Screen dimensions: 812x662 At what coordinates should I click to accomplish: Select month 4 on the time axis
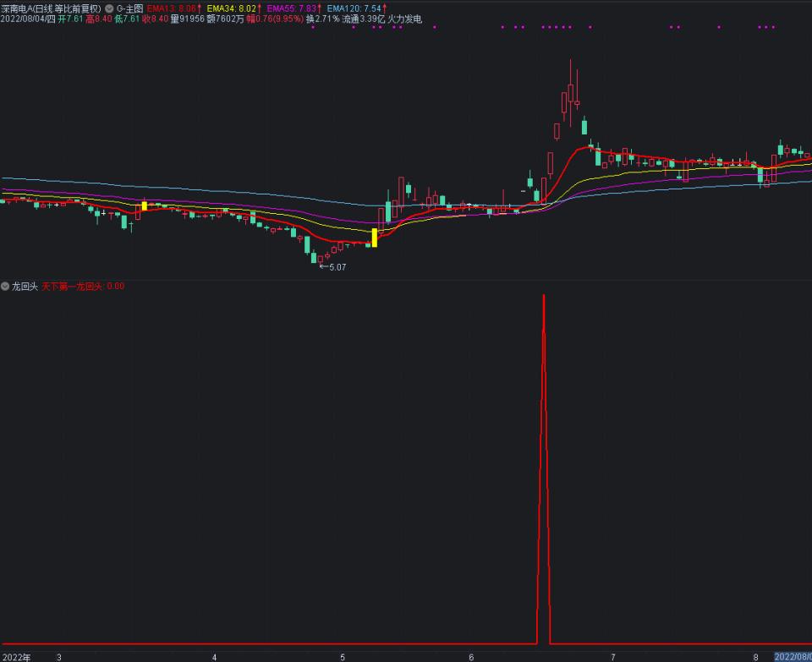(214, 657)
